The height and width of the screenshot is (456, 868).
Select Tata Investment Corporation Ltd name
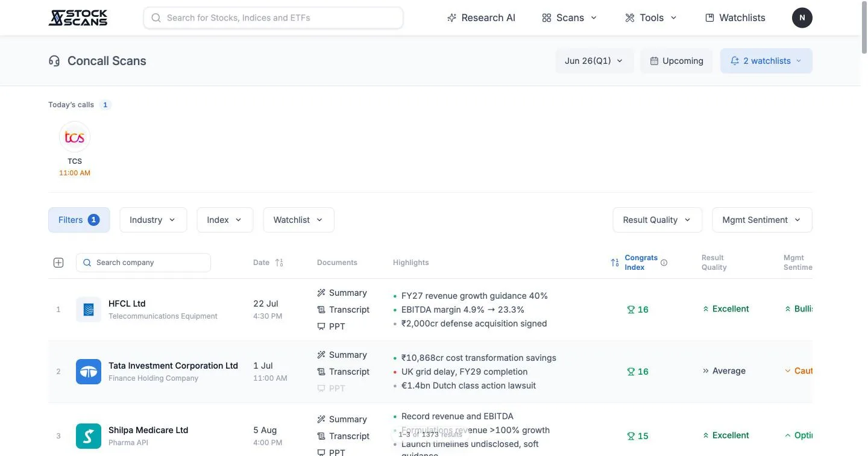173,366
